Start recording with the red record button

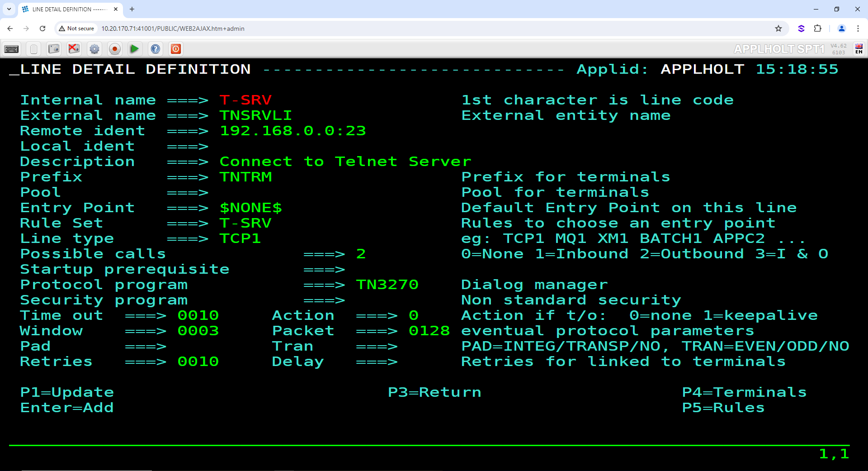tap(115, 49)
